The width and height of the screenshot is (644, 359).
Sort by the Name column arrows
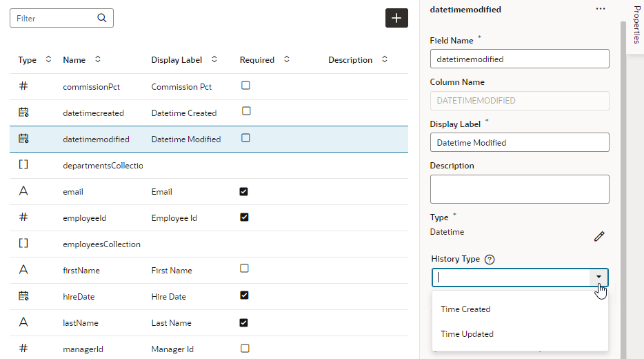[98, 60]
